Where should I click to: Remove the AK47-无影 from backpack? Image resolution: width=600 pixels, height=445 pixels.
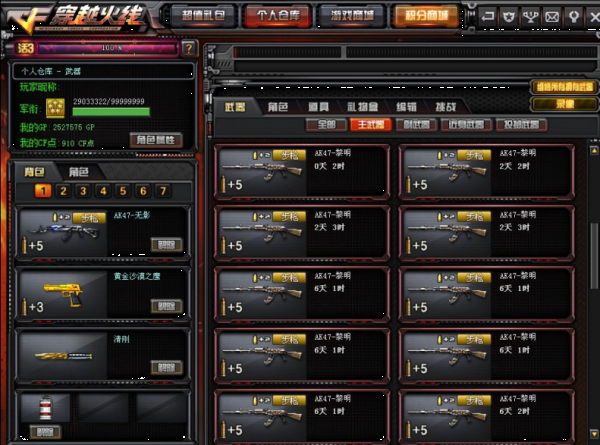166,245
